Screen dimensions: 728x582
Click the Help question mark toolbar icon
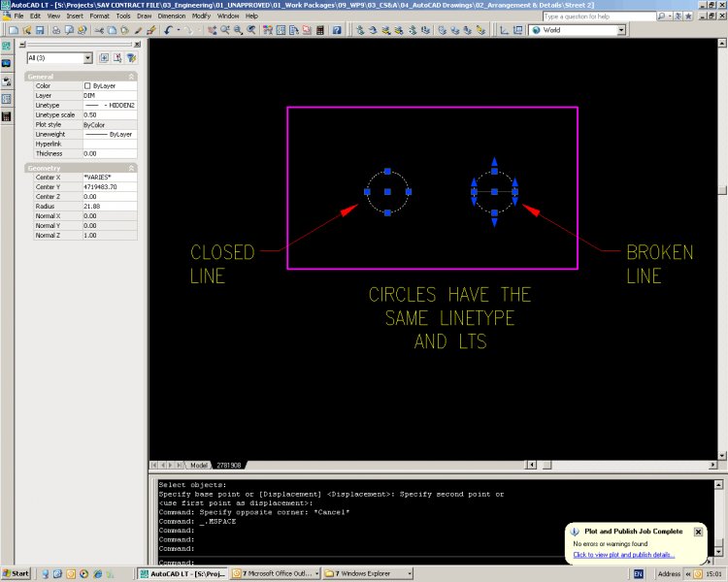(x=337, y=30)
